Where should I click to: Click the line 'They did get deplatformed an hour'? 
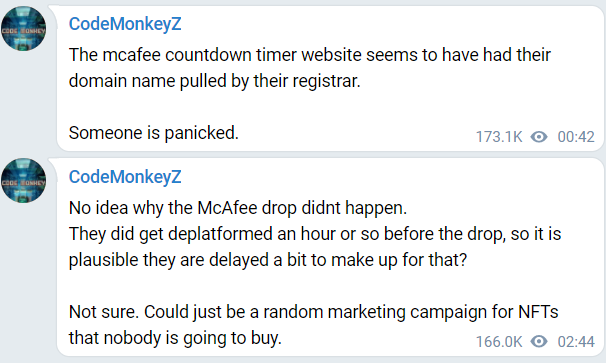click(x=315, y=234)
